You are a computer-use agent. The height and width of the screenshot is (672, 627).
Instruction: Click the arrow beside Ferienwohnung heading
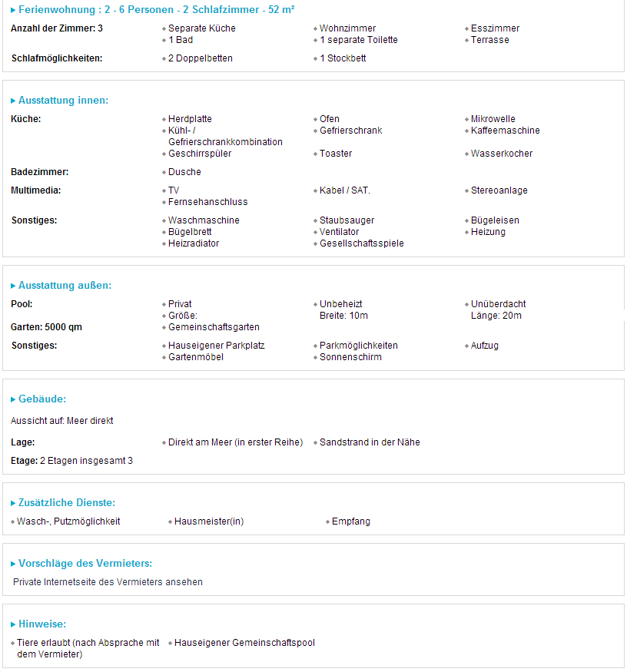13,10
